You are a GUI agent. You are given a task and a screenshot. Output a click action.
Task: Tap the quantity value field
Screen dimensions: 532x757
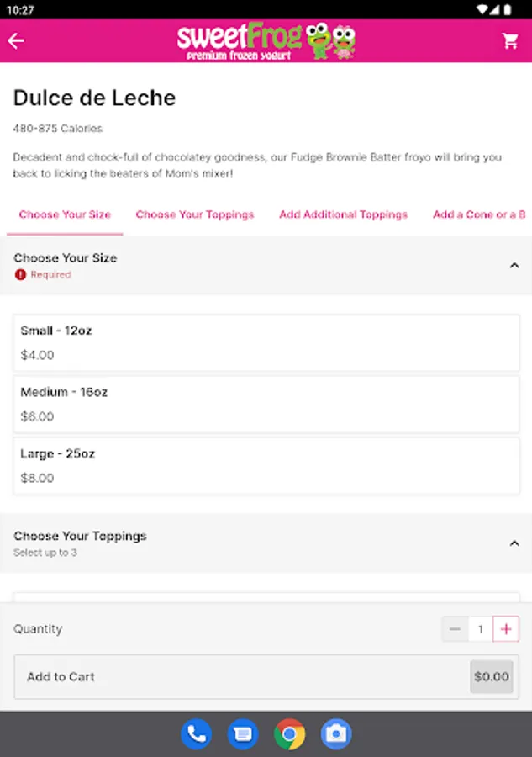(481, 629)
